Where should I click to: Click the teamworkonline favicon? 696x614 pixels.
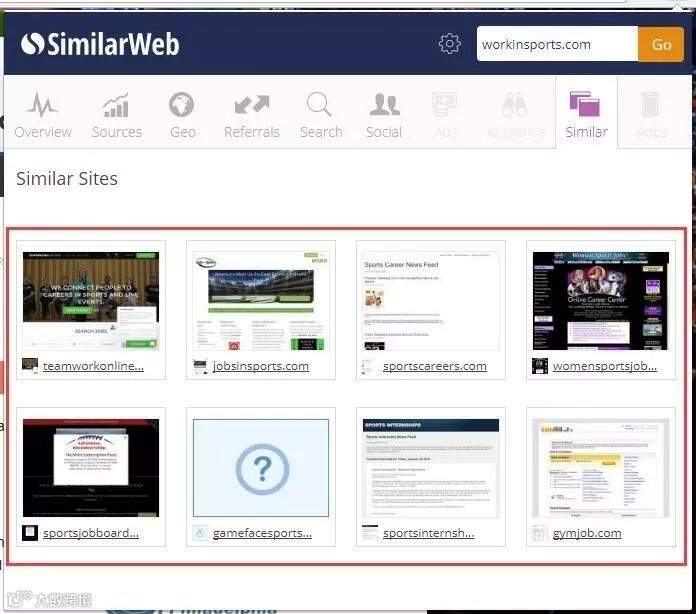pyautogui.click(x=30, y=366)
